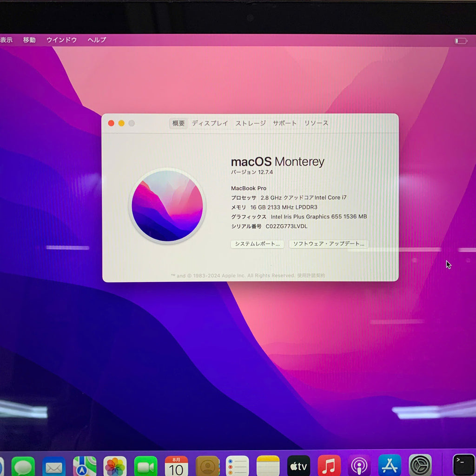
Task: Open the 移動 menu
Action: 29,40
